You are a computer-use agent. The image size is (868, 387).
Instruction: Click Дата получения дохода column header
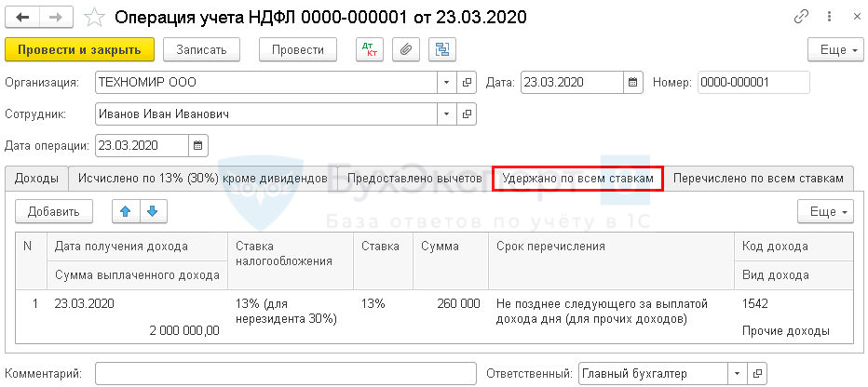(137, 247)
